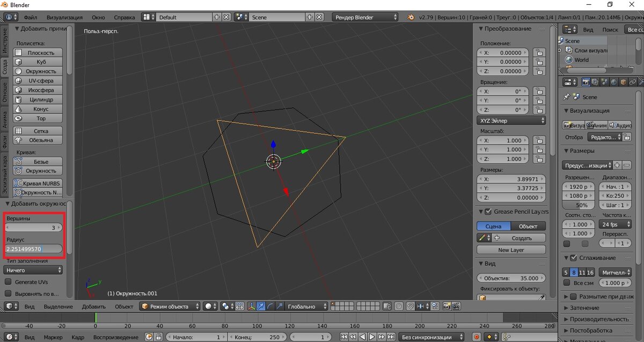The width and height of the screenshot is (644, 342).
Task: Select 16 anti-aliasing samples
Action: [x=590, y=273]
